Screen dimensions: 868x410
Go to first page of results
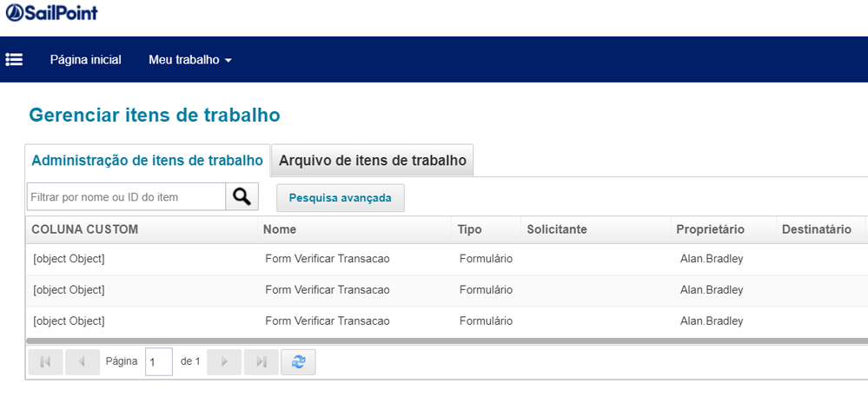(45, 361)
